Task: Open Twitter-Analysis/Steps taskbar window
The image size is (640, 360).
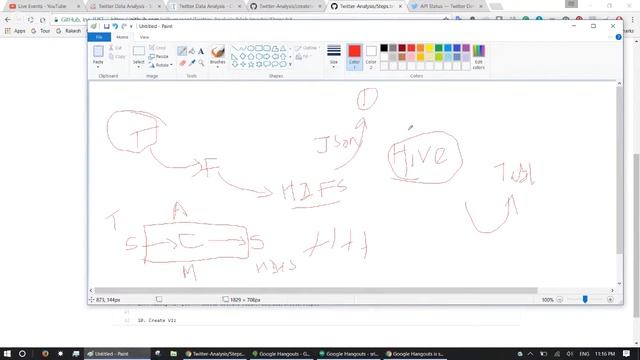Action: (214, 354)
